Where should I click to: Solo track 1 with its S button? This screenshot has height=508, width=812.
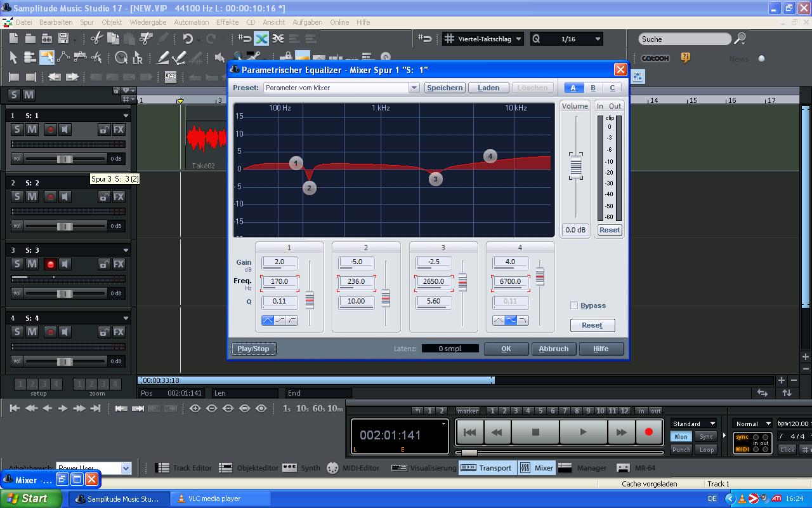pos(17,130)
